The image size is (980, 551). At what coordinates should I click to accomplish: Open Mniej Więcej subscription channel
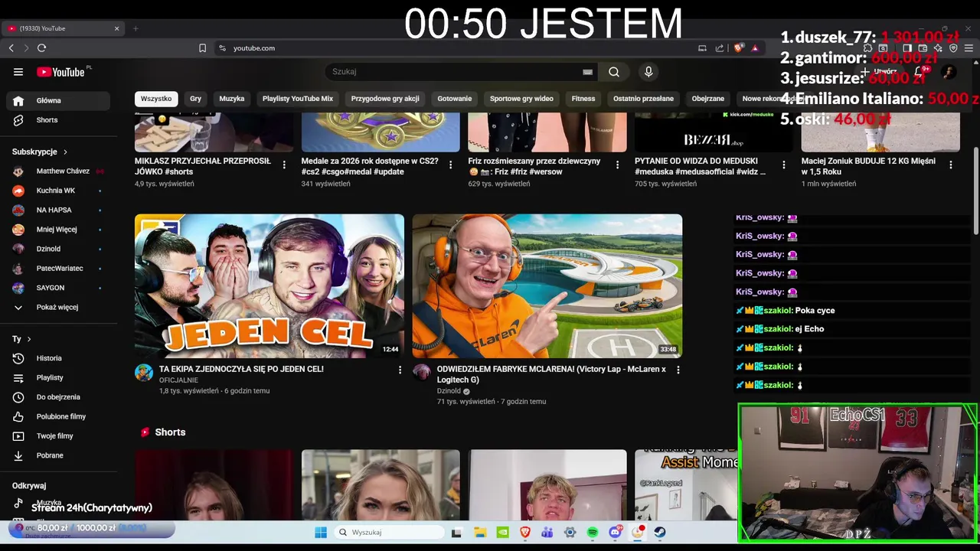pos(58,230)
